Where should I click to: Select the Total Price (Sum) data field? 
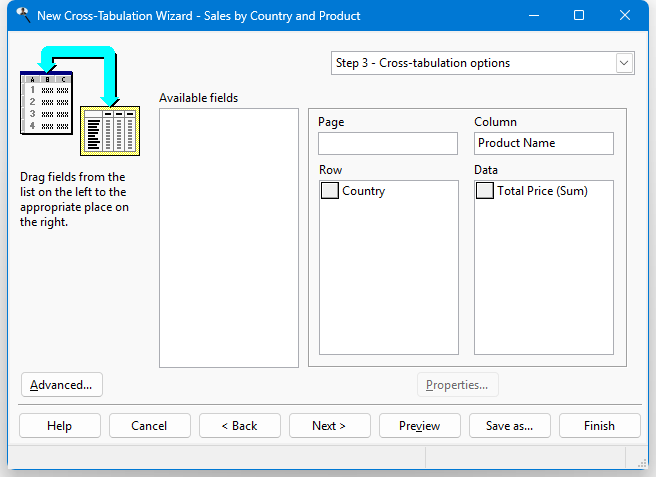click(x=542, y=191)
